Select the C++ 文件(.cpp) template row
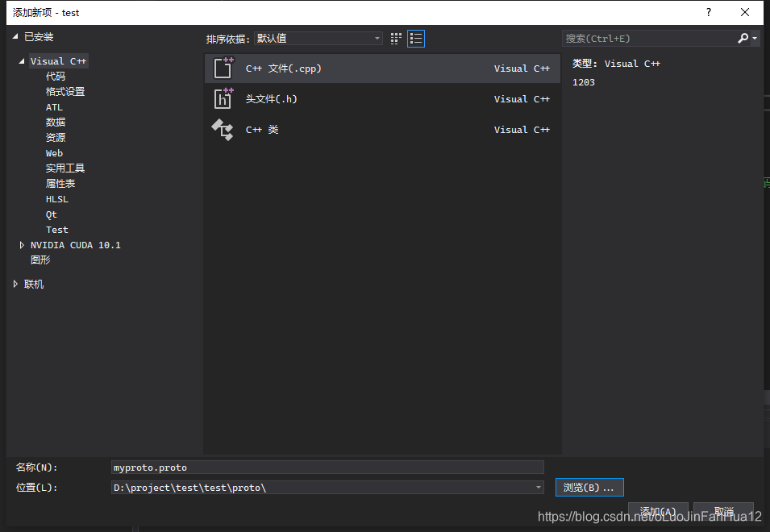Screen dimensions: 770x532 (382, 69)
